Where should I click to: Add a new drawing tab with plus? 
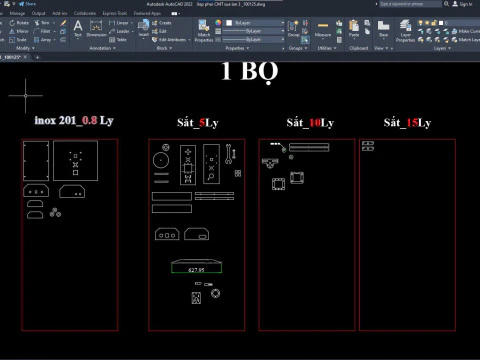[37, 57]
